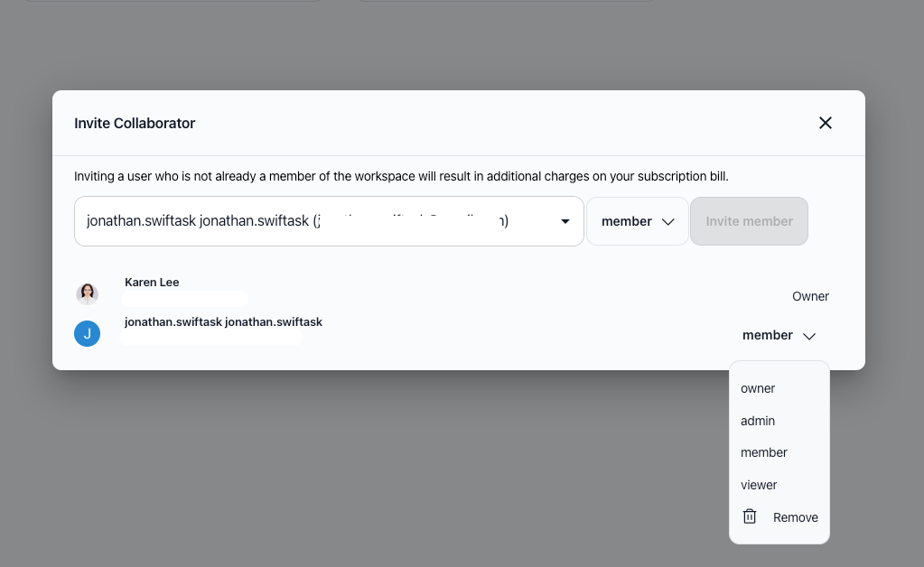The image size is (924, 567).
Task: Click the trash icon beside Remove
Action: pos(749,516)
